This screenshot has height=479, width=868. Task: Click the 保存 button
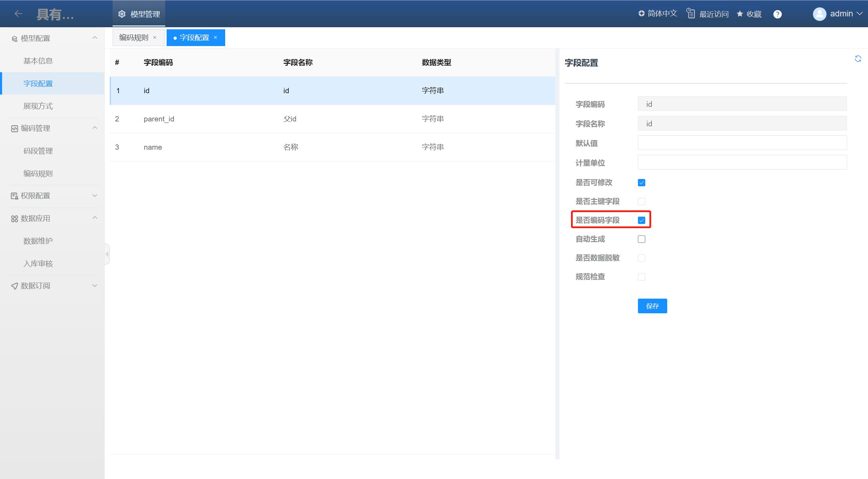[x=652, y=306]
